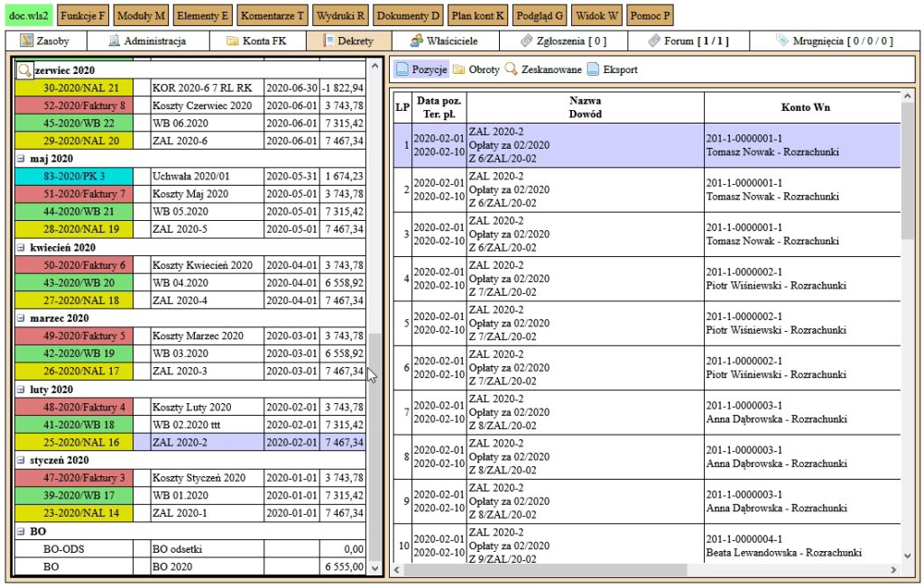This screenshot has height=588, width=924.
Task: Open Administracja tab via its building icon
Action: [114, 41]
